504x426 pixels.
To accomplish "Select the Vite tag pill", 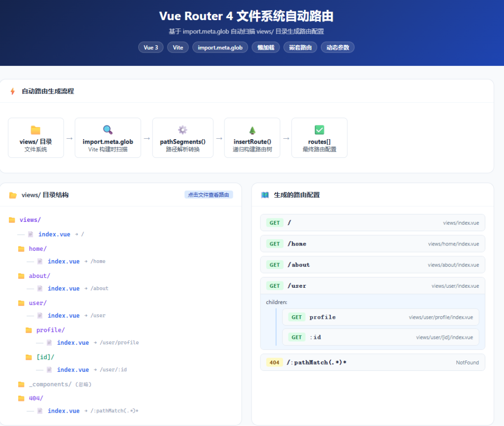I will [x=178, y=48].
